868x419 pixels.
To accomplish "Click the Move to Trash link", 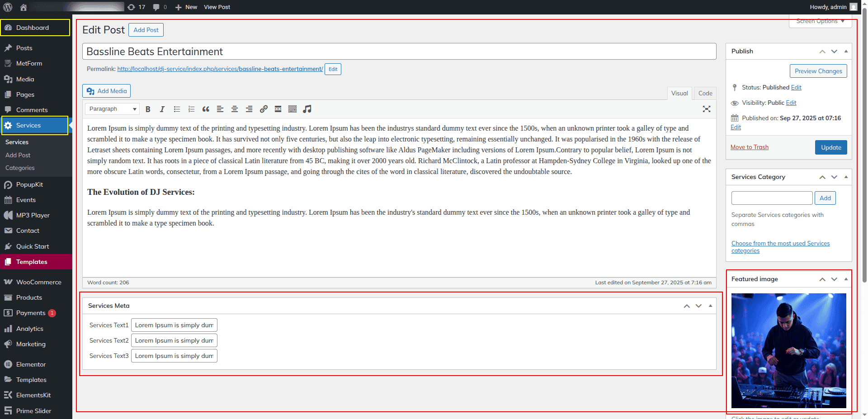I will click(749, 147).
